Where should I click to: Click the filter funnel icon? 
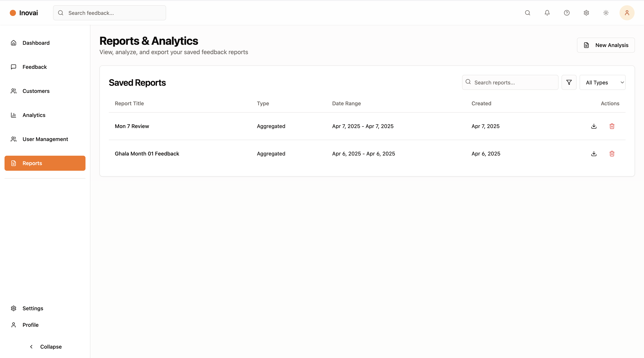coord(569,82)
